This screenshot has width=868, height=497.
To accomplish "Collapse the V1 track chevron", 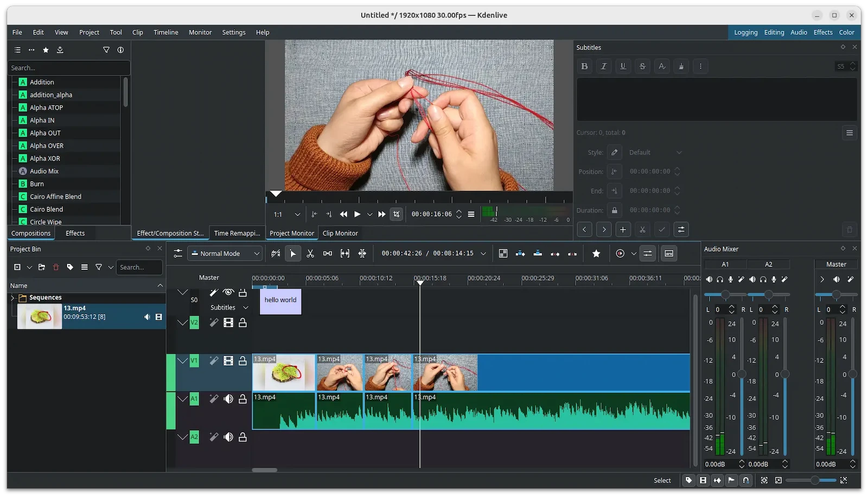I will 182,361.
